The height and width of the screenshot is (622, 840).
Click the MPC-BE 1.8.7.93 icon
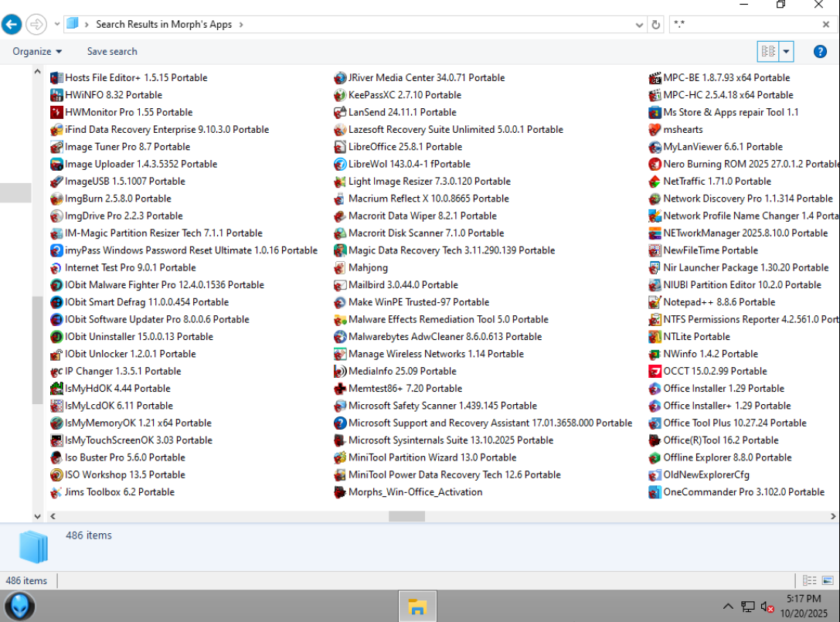pos(655,78)
